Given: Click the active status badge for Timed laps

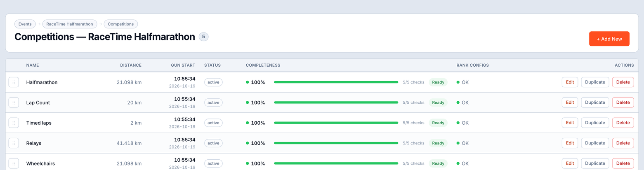Looking at the screenshot, I should 213,123.
